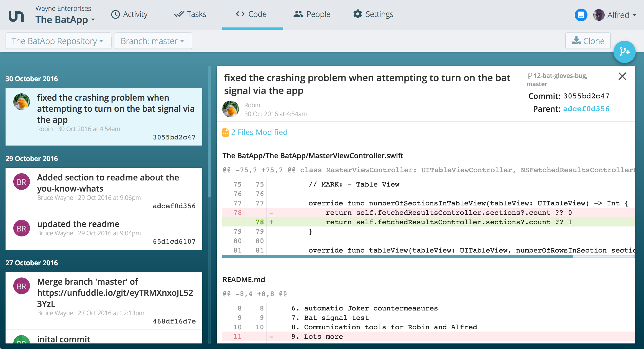This screenshot has width=644, height=349.
Task: Click the Wayne Enterprises organization name
Action: tap(63, 8)
